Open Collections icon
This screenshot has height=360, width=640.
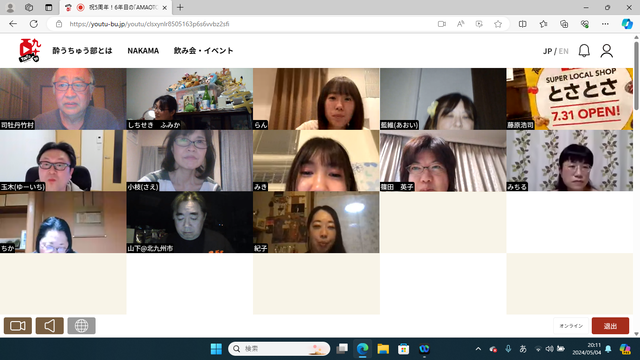[x=564, y=24]
